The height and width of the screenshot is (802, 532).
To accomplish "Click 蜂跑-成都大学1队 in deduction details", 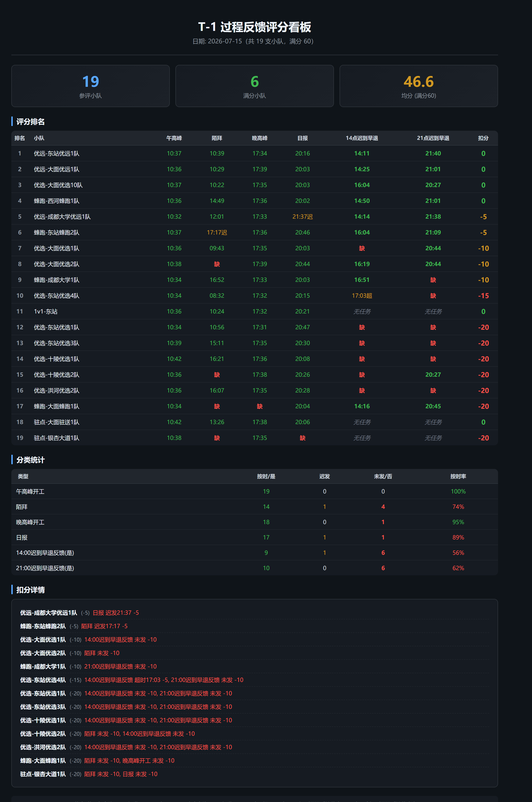I will 43,667.
